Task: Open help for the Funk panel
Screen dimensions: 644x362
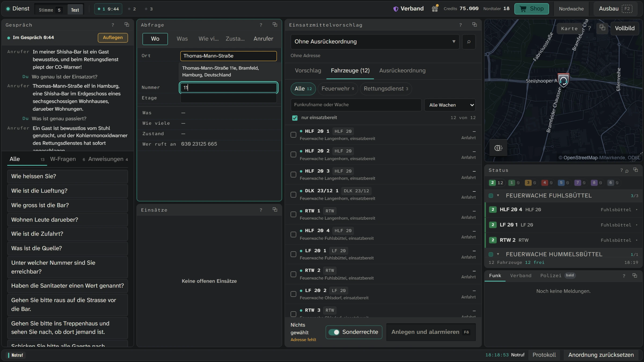Action: tap(624, 276)
